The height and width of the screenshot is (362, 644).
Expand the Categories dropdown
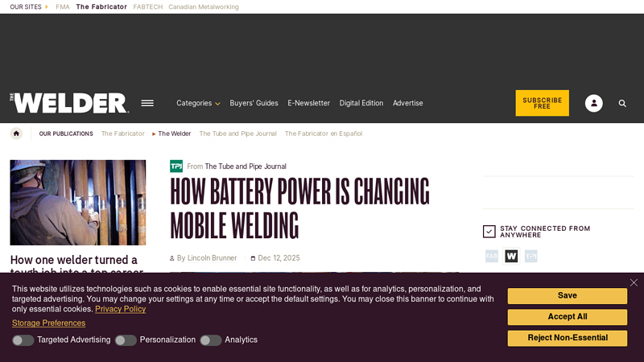pos(198,103)
